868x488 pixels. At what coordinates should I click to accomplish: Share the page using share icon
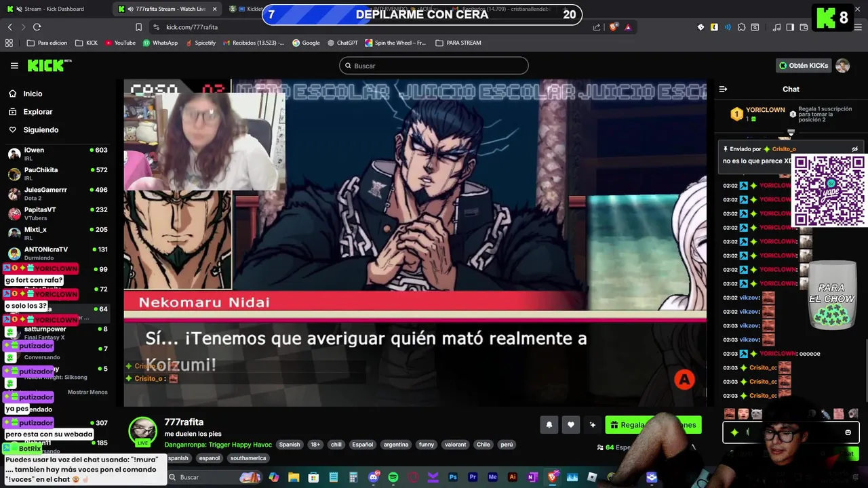coord(597,27)
